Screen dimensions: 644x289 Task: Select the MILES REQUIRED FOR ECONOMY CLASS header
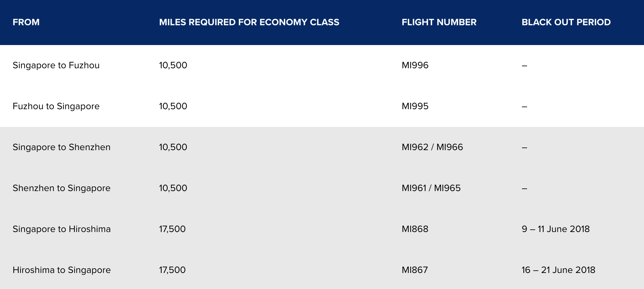tap(249, 22)
